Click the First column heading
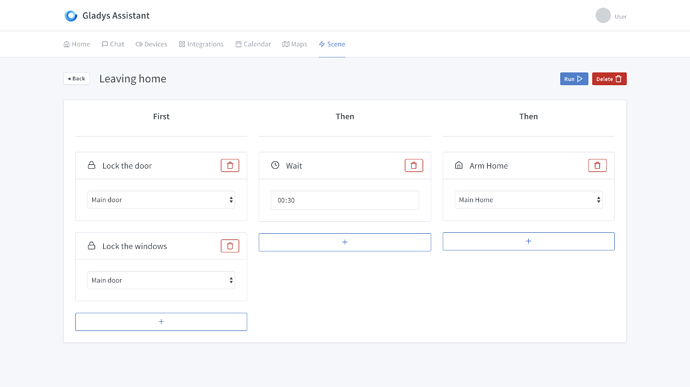This screenshot has height=387, width=690. 161,116
